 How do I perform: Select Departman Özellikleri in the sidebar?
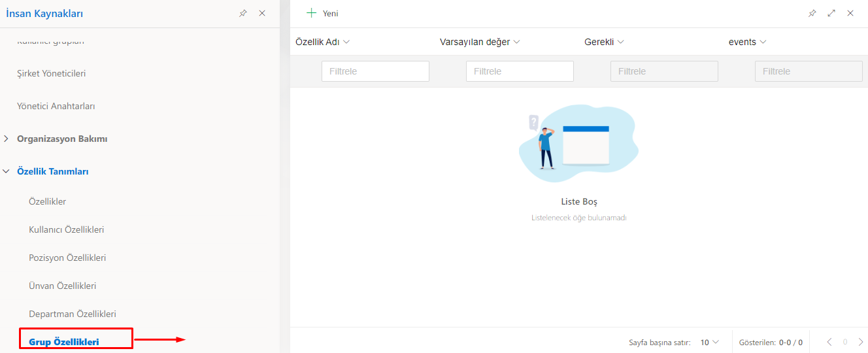tap(73, 314)
